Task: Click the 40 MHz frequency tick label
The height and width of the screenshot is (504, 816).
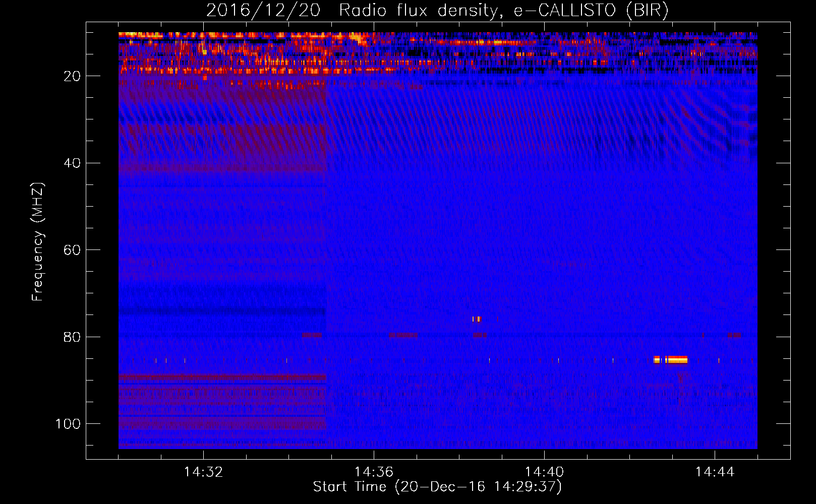Action: (72, 163)
